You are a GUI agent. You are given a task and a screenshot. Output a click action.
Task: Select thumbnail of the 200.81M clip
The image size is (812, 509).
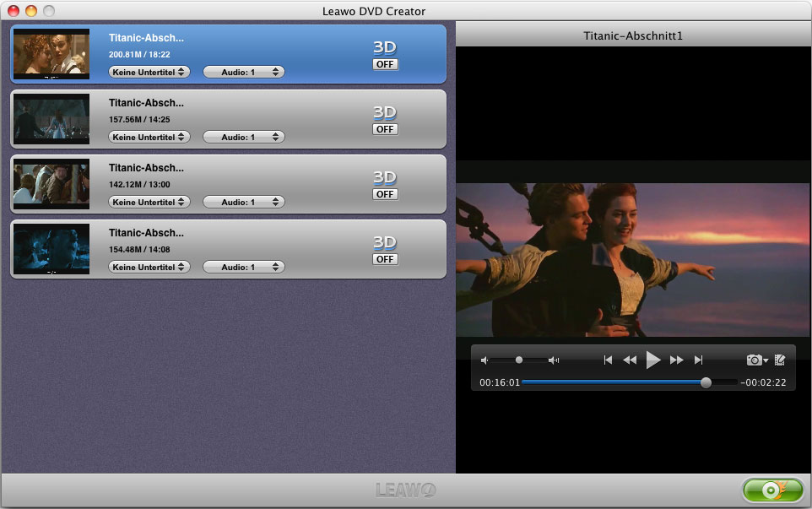tap(51, 54)
